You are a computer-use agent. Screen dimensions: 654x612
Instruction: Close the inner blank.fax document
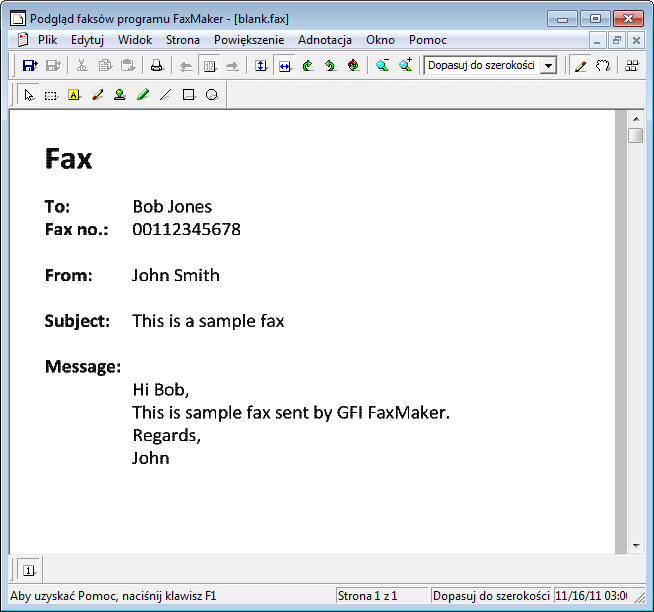coord(636,41)
